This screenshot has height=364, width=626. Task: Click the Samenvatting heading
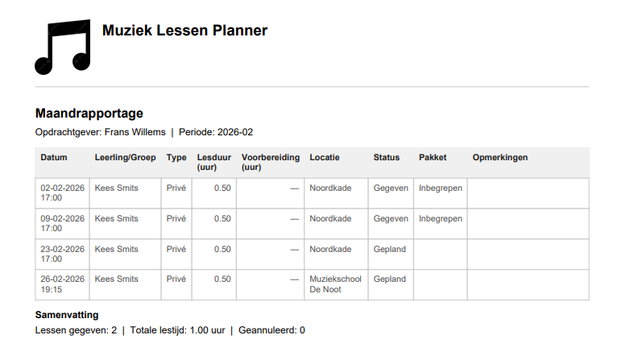point(67,315)
